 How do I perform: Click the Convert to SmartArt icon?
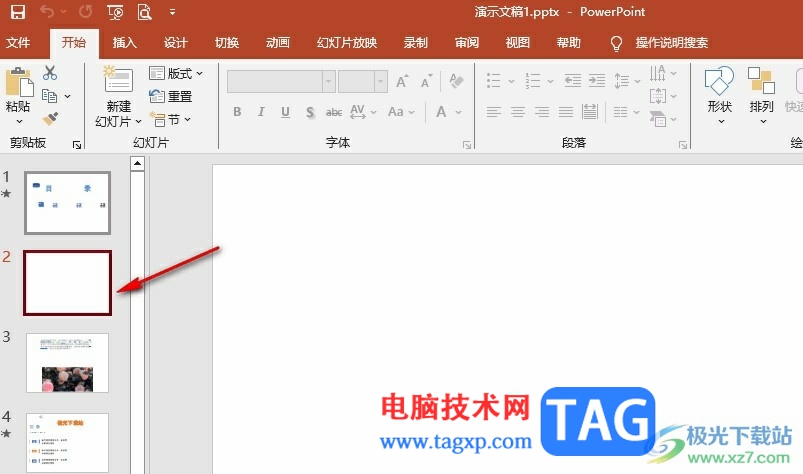pos(658,119)
